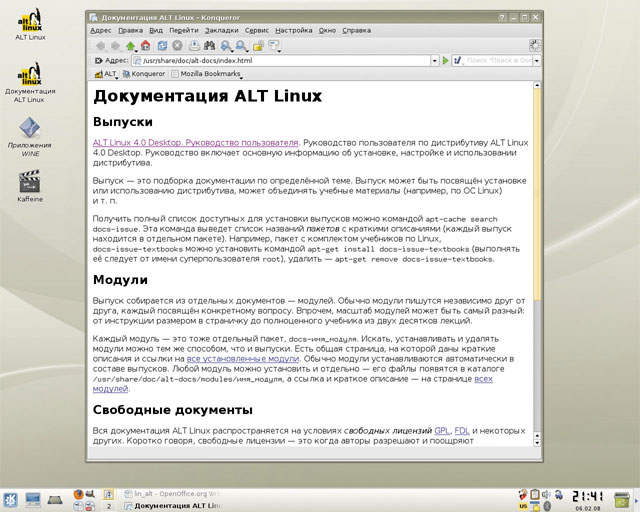Select Документация ALT Linux taskbar entry

pyautogui.click(x=171, y=506)
